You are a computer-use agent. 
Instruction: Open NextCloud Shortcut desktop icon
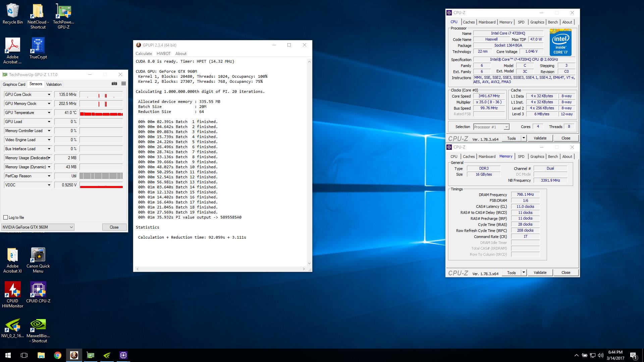tap(38, 16)
